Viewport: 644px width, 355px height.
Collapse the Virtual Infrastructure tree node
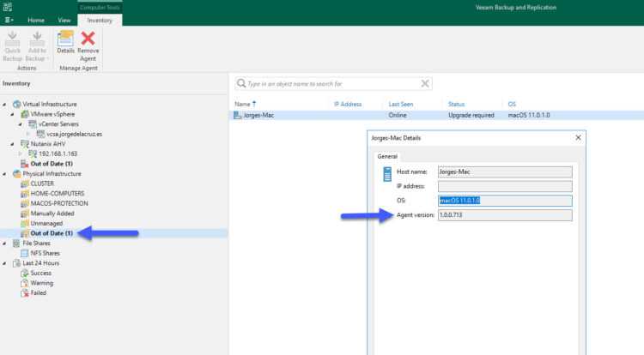pos(4,104)
